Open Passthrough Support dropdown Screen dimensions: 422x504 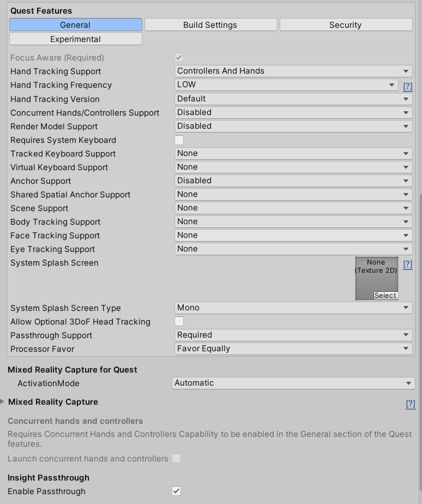click(x=293, y=335)
